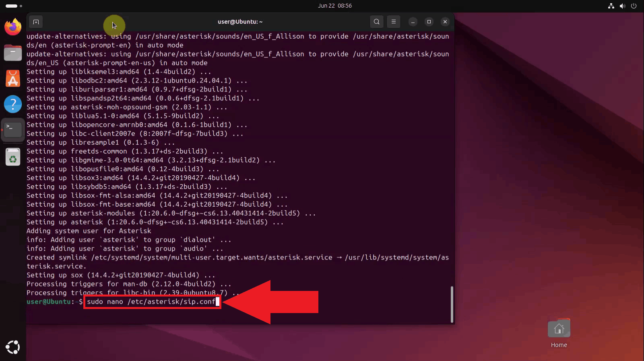Click line 'Setting up libiksemel3:amd64'
Image resolution: width=644 pixels, height=361 pixels.
pos(119,72)
